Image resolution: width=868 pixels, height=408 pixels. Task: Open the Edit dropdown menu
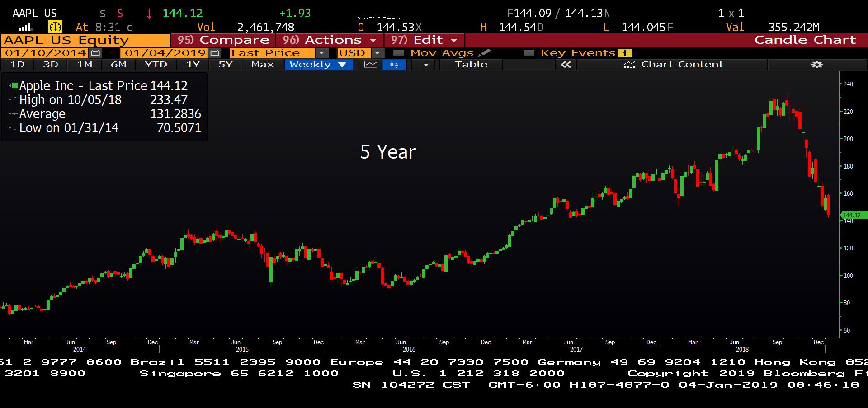coord(424,40)
